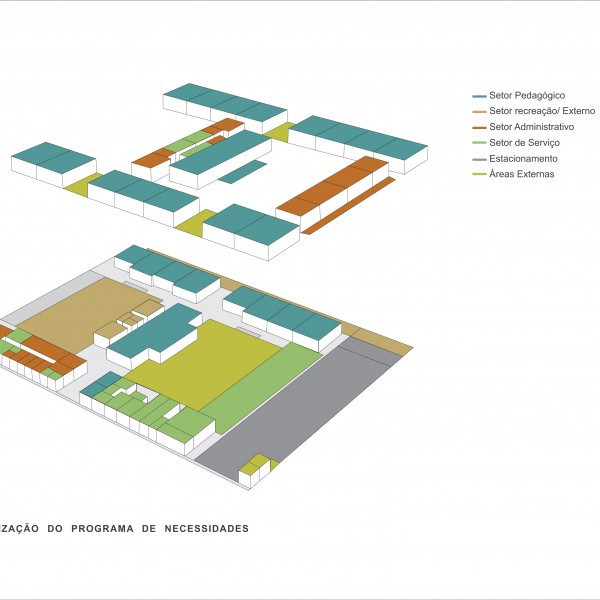Click the yellow Áreas Externas legend swatch
This screenshot has width=600, height=600.
click(x=479, y=174)
